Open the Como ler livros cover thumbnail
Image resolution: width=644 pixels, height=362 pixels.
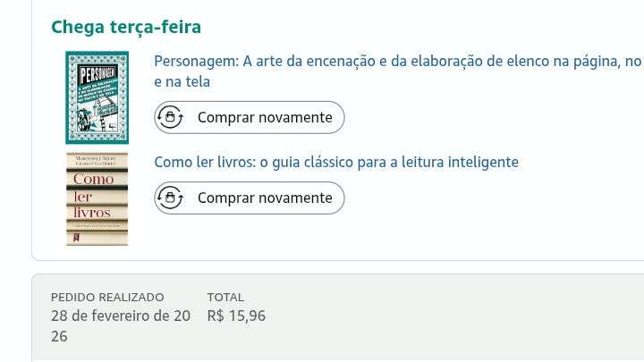coord(97,198)
